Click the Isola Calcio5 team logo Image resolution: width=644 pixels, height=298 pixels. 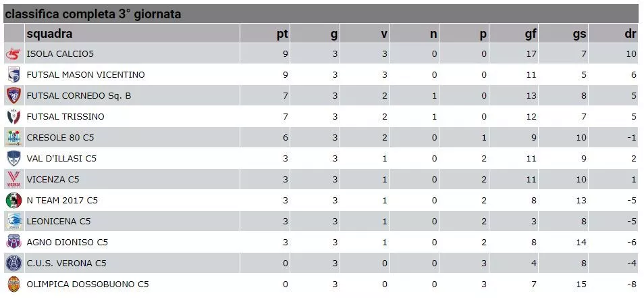(13, 54)
